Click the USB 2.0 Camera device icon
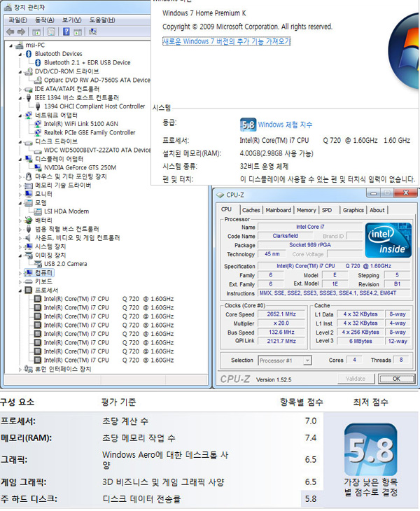The image size is (420, 511). 38,264
